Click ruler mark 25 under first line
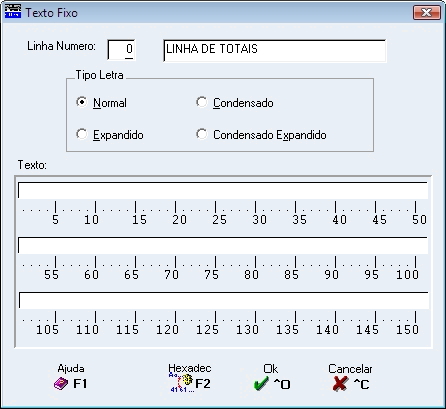Screen dimensions: 446x409 [219, 220]
